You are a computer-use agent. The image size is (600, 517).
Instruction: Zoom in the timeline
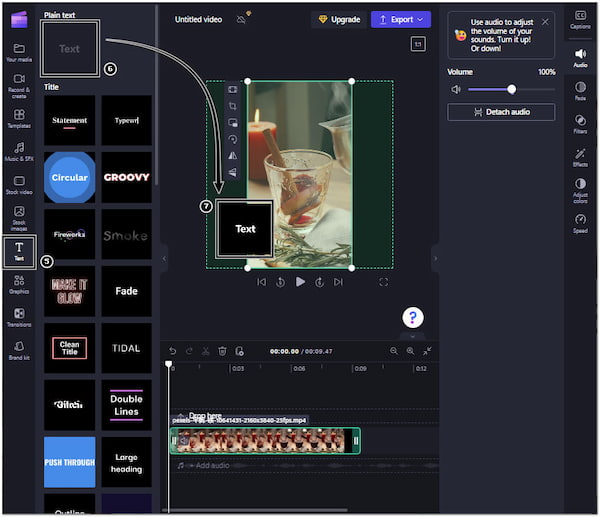point(411,351)
